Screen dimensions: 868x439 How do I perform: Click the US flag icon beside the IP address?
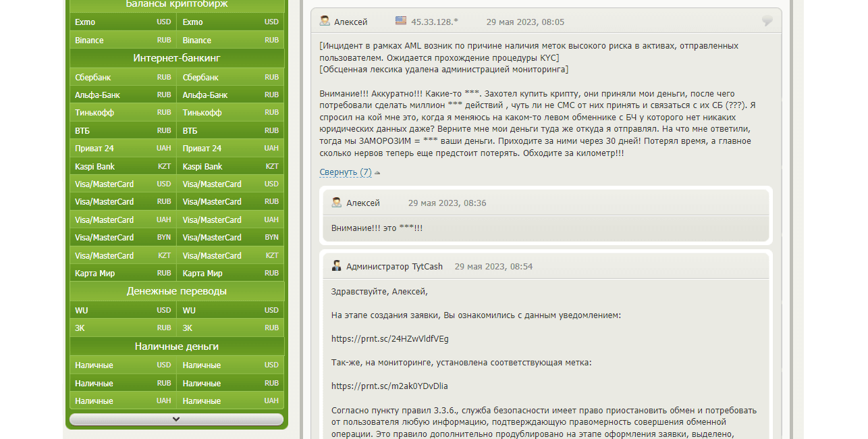point(401,21)
